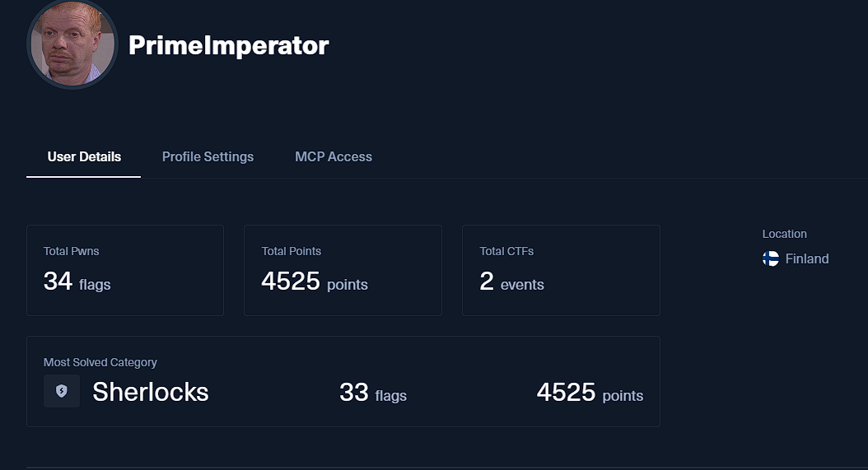Image resolution: width=868 pixels, height=470 pixels.
Task: Click the Finland flag icon
Action: [x=771, y=258]
